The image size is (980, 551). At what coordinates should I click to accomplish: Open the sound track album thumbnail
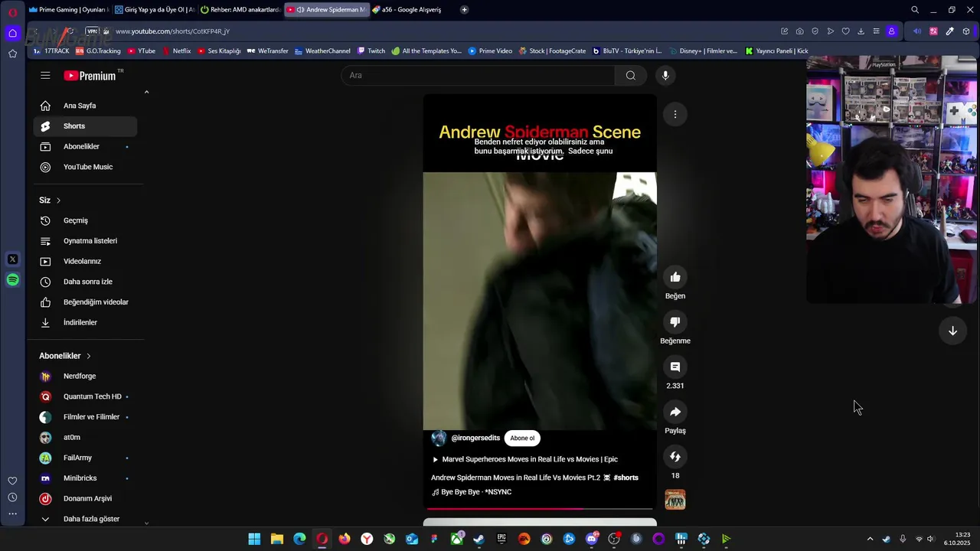click(x=675, y=500)
